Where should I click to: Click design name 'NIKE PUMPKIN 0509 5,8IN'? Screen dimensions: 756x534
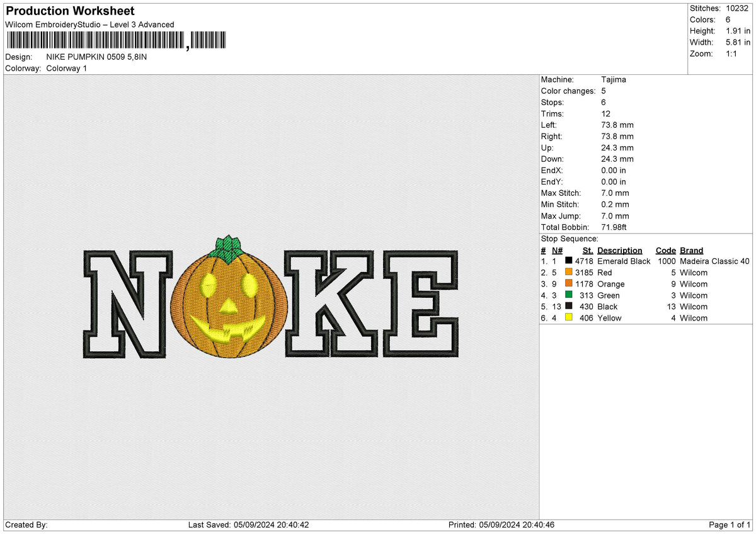96,57
